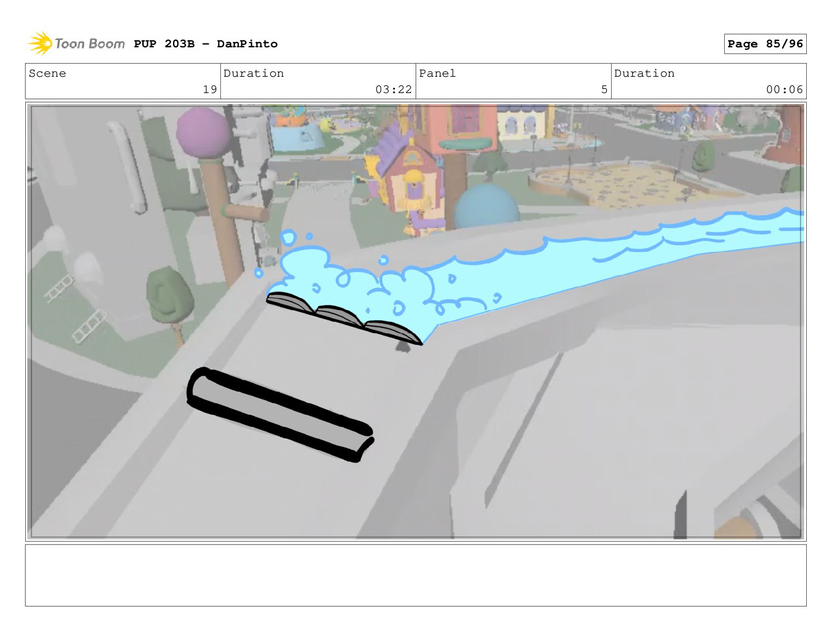Click the scene duration value 03:22
Screen dimensions: 832x644
click(393, 89)
